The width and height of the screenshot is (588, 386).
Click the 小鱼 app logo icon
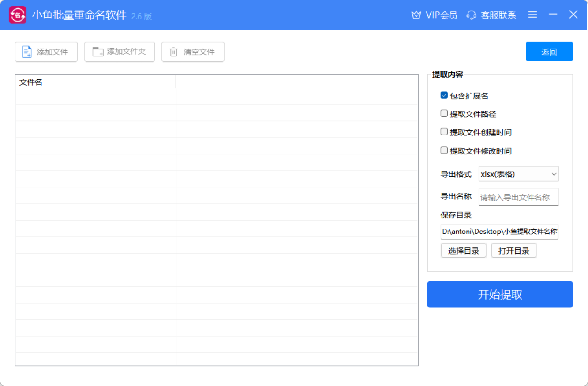(x=18, y=15)
